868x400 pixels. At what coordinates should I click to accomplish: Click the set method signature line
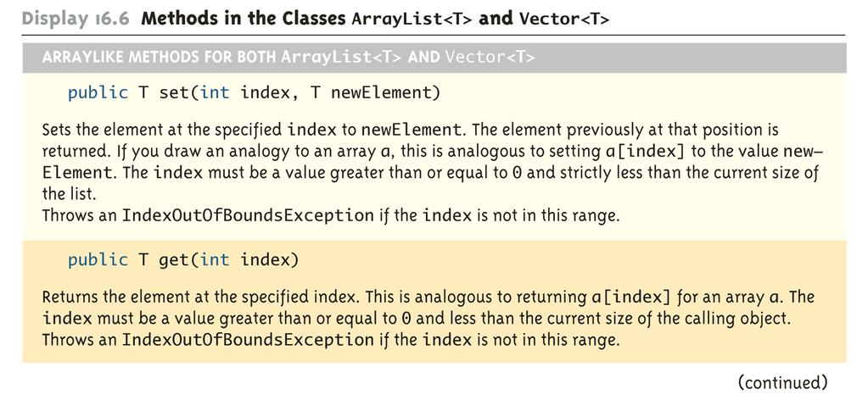coord(254,93)
